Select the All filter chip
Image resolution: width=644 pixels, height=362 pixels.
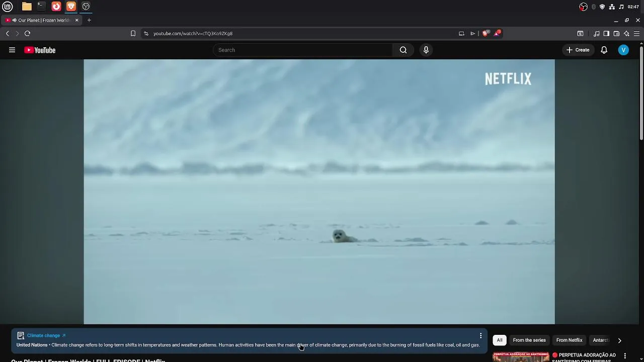click(x=500, y=340)
